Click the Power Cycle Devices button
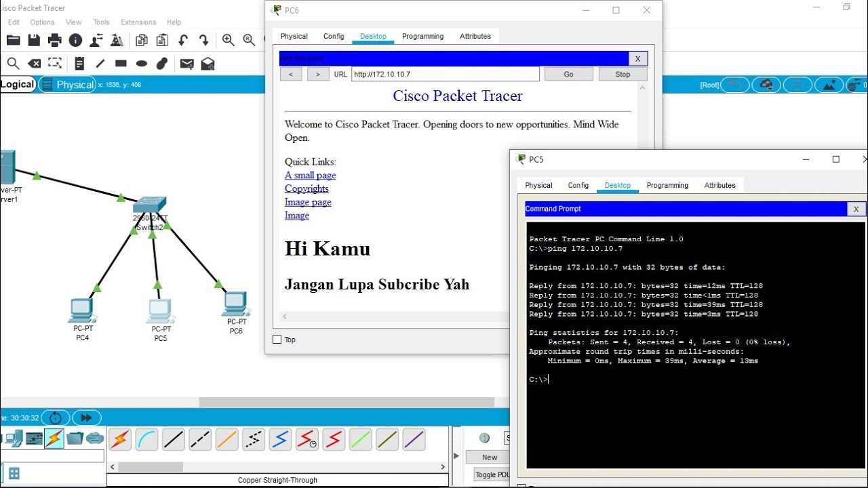Viewport: 868px width, 488px height. 56,418
